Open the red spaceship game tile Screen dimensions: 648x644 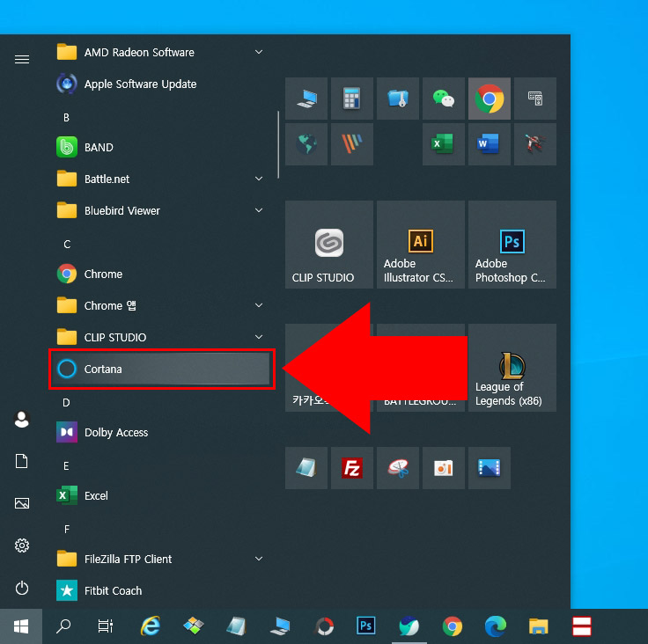coord(535,144)
